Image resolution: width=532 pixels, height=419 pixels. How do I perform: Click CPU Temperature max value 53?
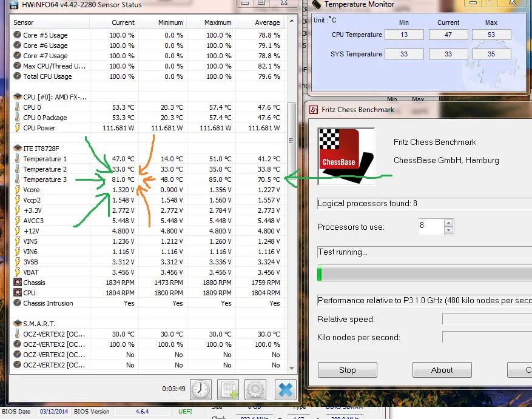[x=491, y=35]
